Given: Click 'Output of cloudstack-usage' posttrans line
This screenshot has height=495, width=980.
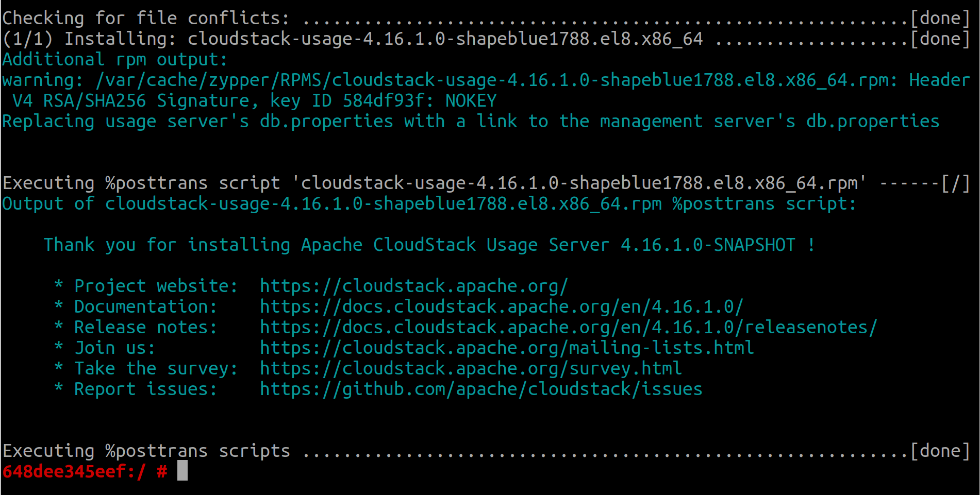Looking at the screenshot, I should coord(429,203).
